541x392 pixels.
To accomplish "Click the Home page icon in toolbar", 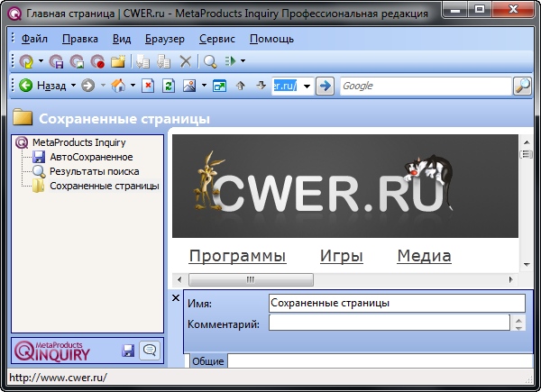I will [x=117, y=87].
